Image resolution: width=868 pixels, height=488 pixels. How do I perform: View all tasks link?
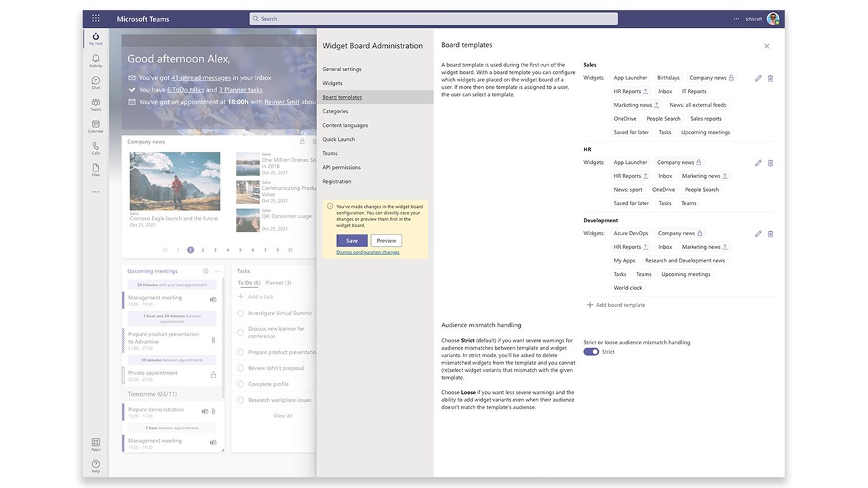(x=283, y=415)
